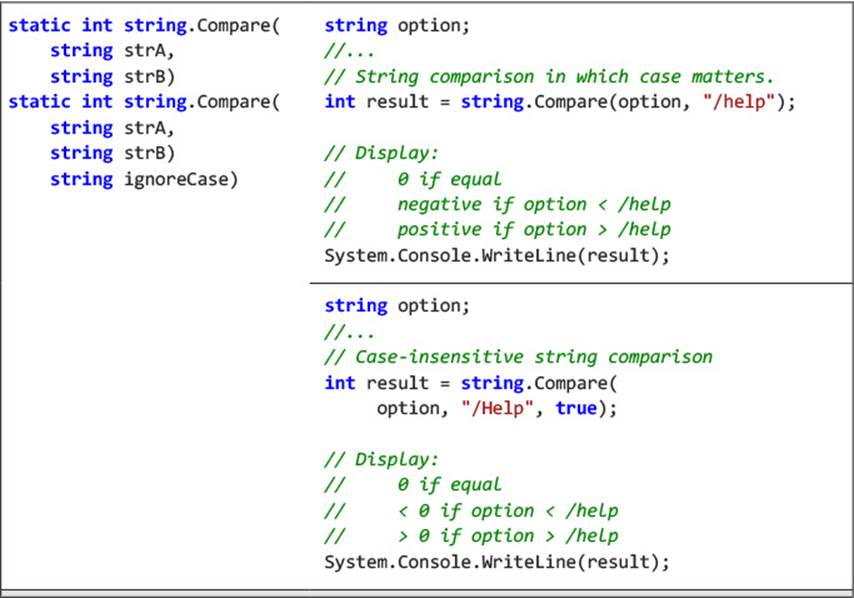Viewport: 854px width, 598px height.
Task: Click 'positive if option > /help' comment
Action: [x=534, y=230]
